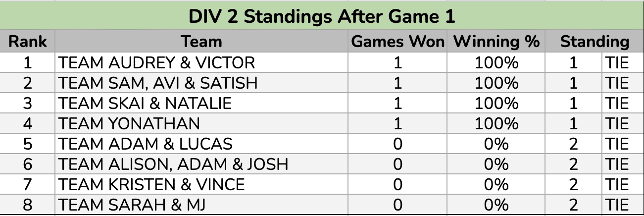Select the 100% cell for TEAM AUDREY & VICTOR
The image size is (644, 216).
(496, 62)
